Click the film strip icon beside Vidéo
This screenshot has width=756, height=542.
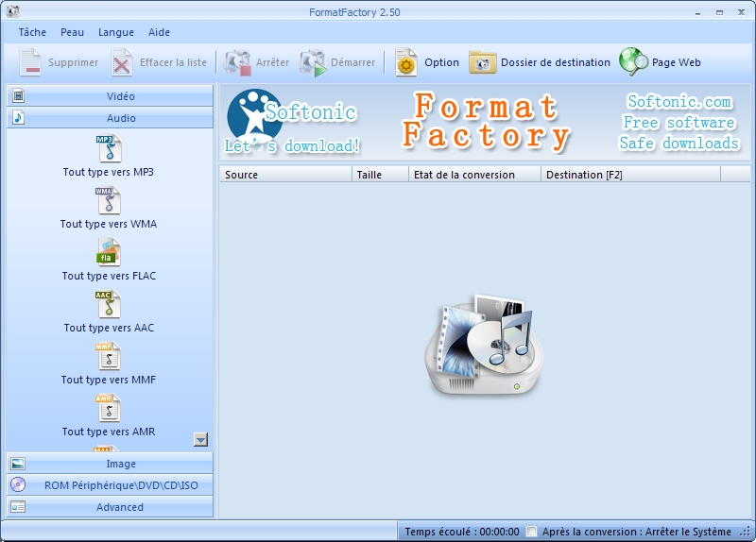[18, 96]
